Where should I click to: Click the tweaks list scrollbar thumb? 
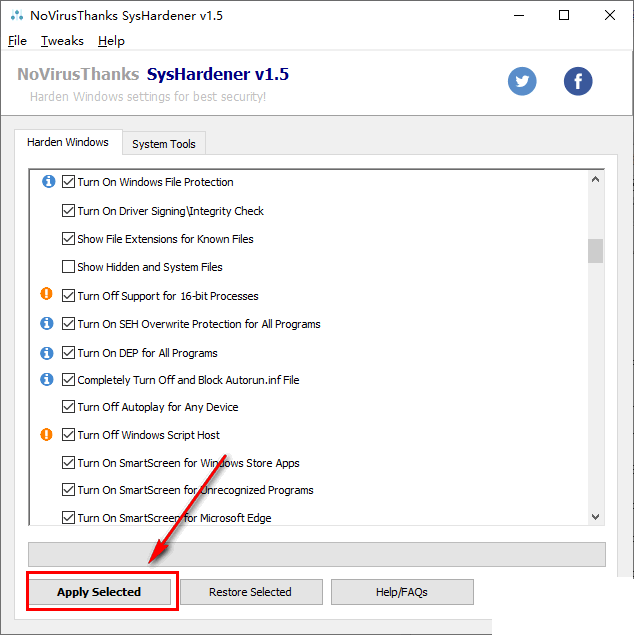[x=595, y=251]
